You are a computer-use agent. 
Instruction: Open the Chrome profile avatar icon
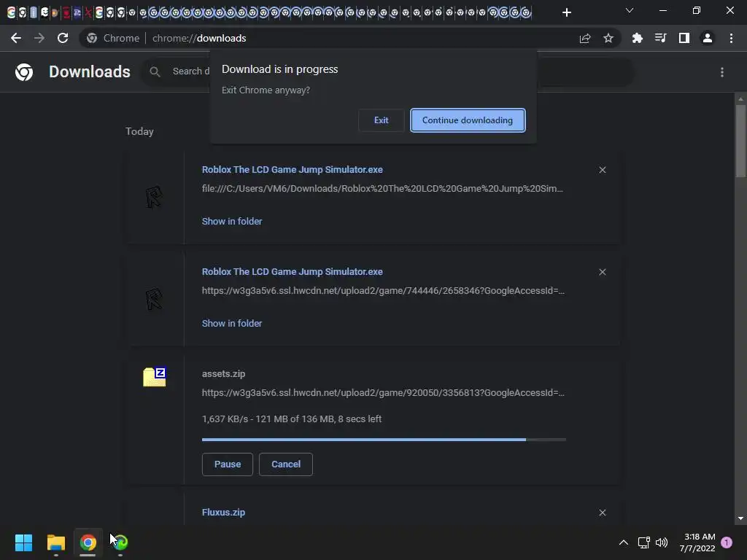coord(708,38)
